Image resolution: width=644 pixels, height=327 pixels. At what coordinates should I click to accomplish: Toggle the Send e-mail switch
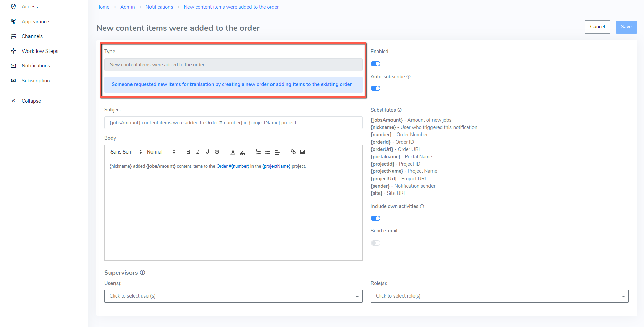376,243
